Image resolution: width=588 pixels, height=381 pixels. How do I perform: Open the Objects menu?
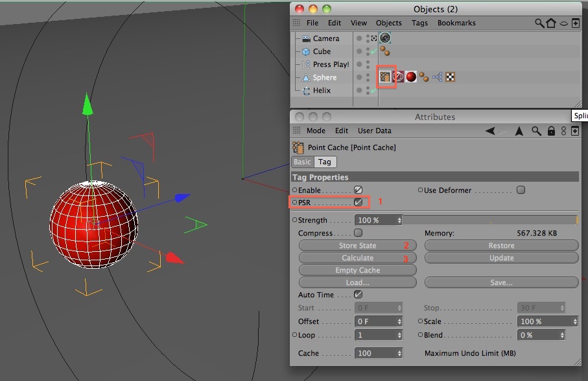click(389, 23)
